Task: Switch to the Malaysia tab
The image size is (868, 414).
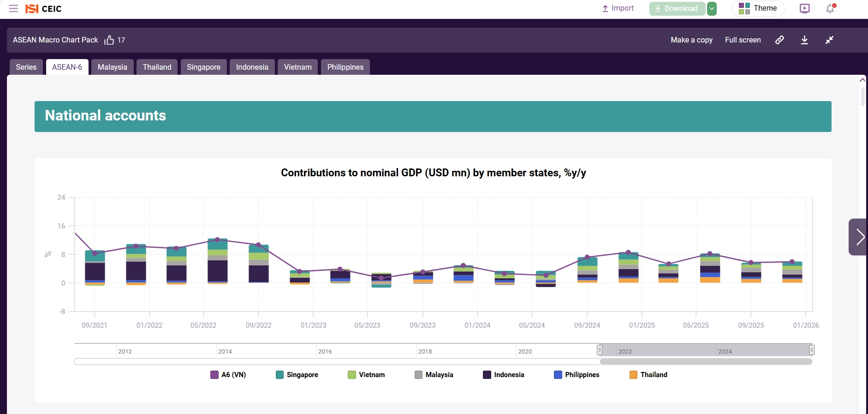Action: point(112,67)
